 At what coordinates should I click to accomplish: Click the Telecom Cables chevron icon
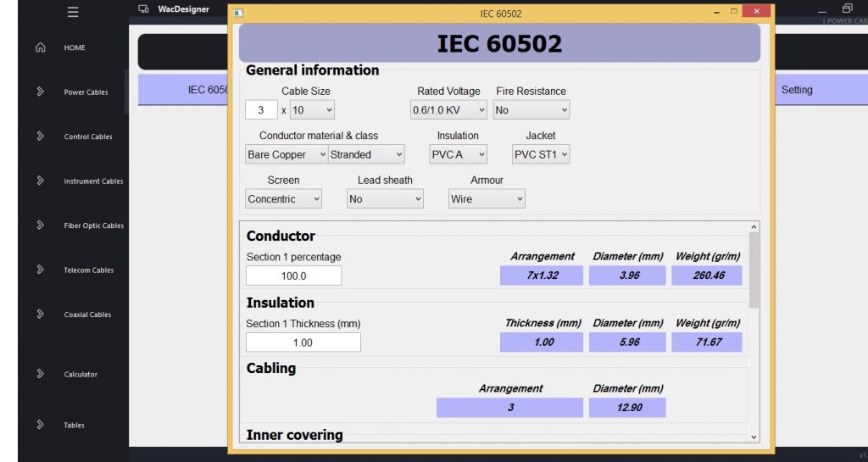click(40, 270)
